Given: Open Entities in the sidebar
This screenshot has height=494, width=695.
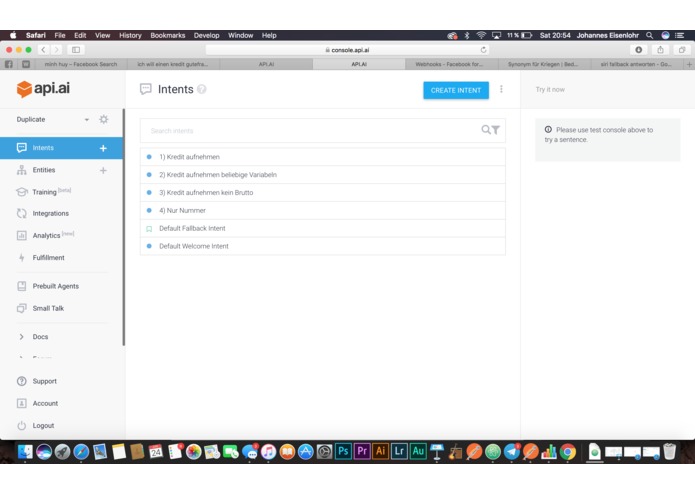Looking at the screenshot, I should [43, 170].
